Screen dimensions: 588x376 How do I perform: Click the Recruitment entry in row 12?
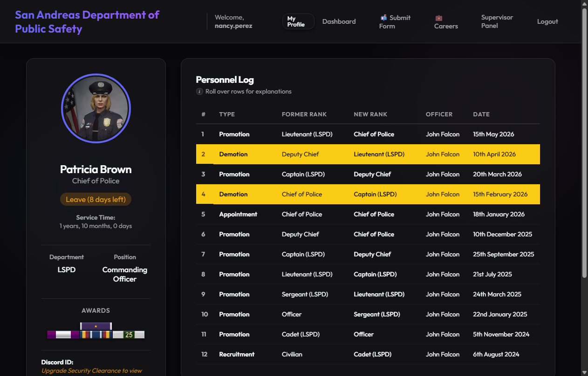click(x=237, y=354)
